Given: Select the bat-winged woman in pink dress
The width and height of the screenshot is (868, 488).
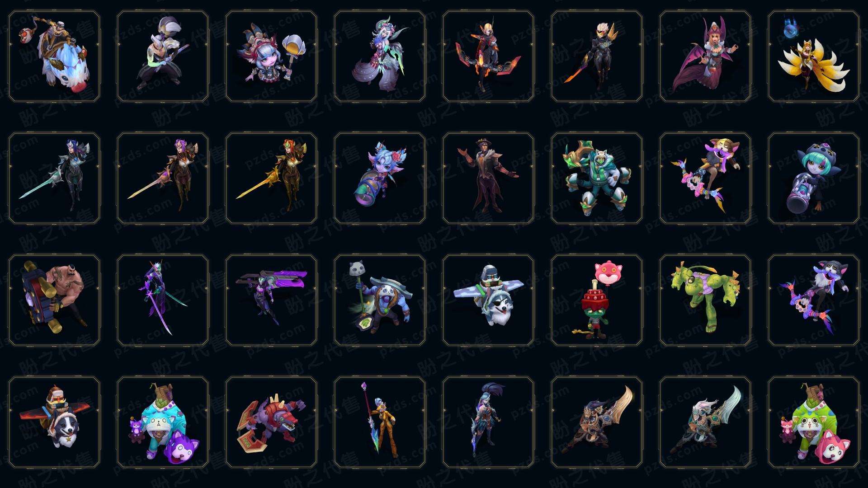Looking at the screenshot, I should point(705,56).
